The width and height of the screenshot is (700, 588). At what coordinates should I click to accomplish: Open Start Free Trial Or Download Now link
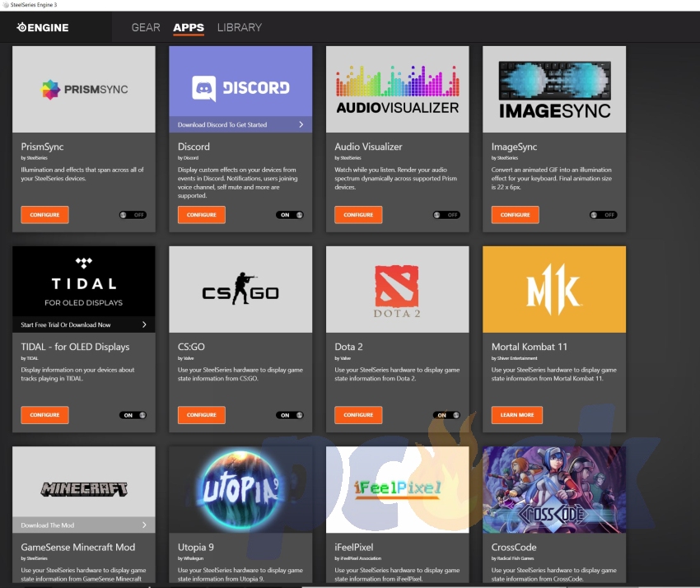(x=66, y=324)
